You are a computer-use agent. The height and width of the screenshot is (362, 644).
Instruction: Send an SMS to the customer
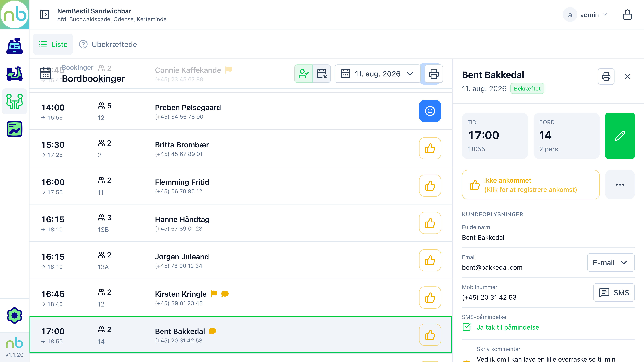tap(614, 292)
